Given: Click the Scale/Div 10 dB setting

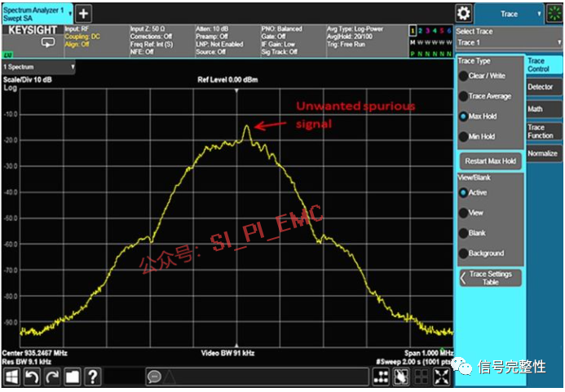Looking at the screenshot, I should [x=28, y=80].
